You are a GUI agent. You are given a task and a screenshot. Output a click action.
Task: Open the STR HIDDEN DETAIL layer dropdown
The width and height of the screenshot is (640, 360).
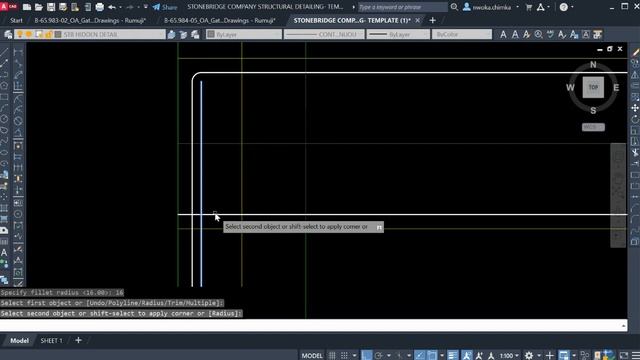[x=90, y=35]
